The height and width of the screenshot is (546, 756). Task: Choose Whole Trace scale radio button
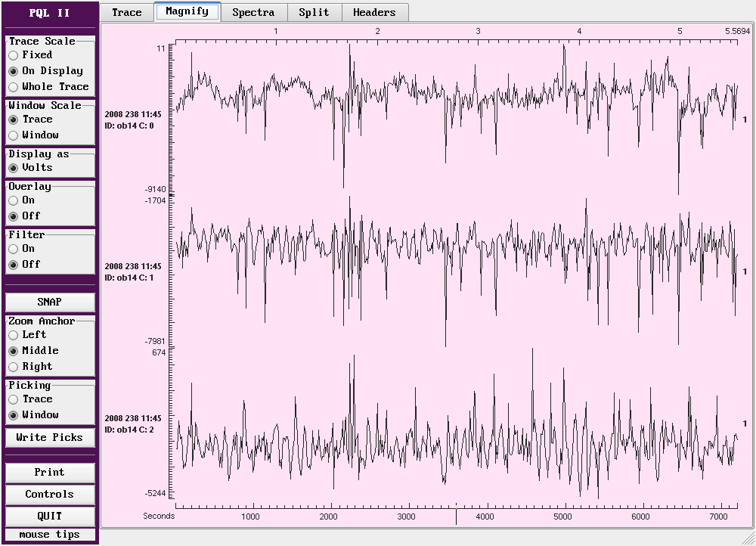14,87
